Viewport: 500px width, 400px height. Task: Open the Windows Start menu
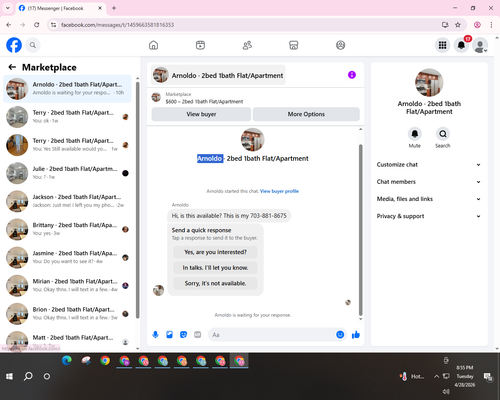tap(9, 376)
